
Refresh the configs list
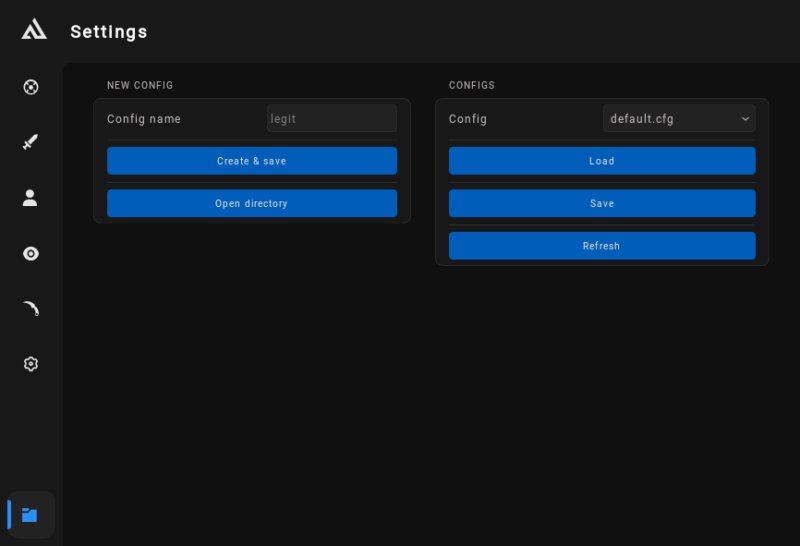[601, 246]
